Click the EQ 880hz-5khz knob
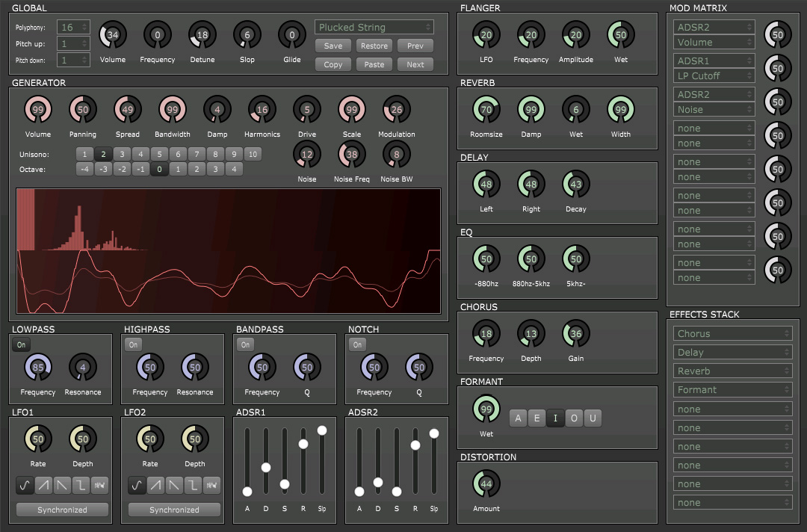807x532 pixels. (531, 259)
